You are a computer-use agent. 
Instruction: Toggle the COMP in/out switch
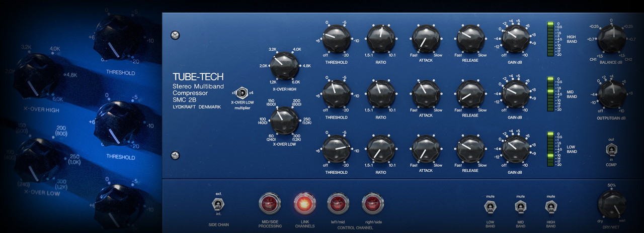tap(611, 150)
